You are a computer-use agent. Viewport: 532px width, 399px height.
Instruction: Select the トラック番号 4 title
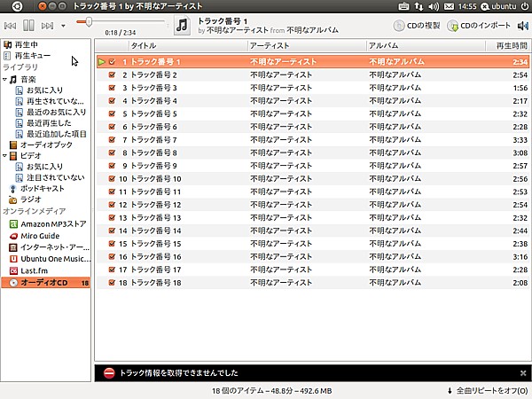click(x=153, y=101)
